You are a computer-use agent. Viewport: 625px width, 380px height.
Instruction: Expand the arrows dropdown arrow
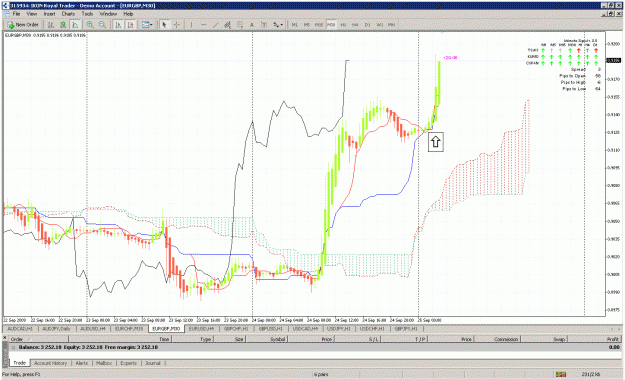[282, 25]
